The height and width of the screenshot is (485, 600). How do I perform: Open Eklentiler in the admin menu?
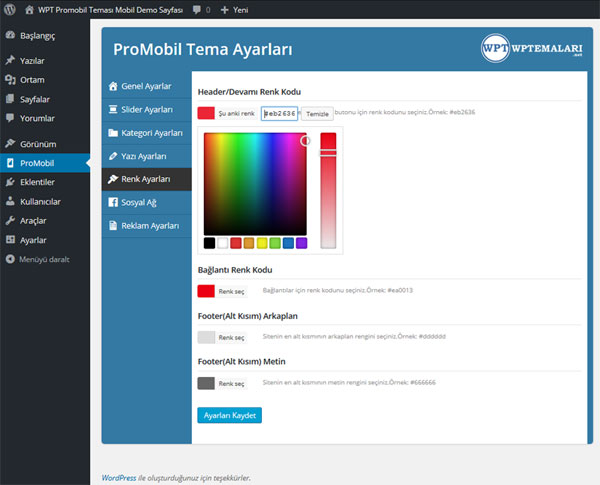click(x=45, y=182)
